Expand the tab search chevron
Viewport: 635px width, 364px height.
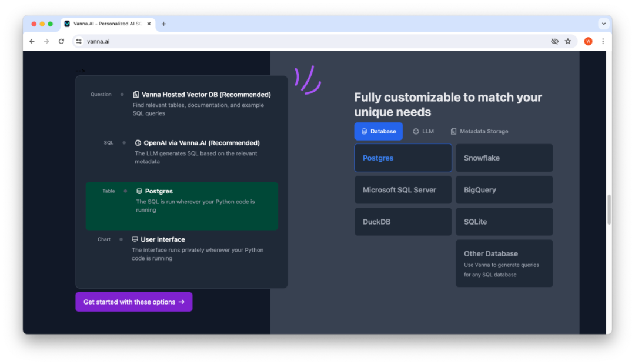pos(604,24)
